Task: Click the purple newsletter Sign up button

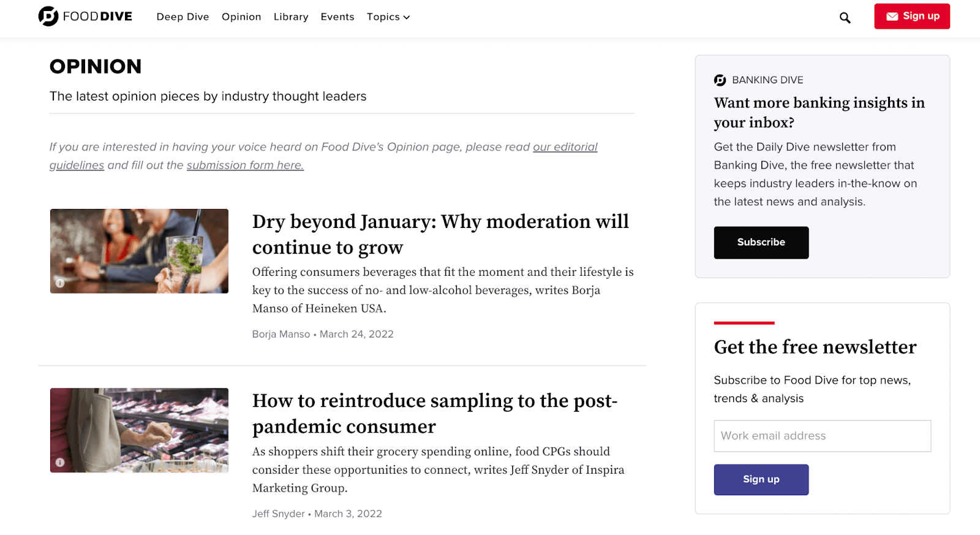Action: [x=761, y=479]
